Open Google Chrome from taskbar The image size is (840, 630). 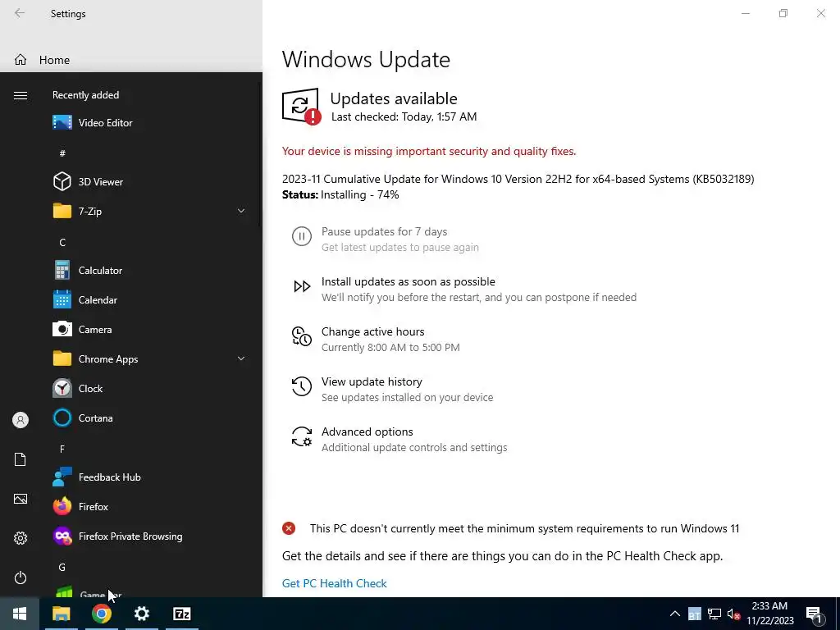tap(101, 614)
